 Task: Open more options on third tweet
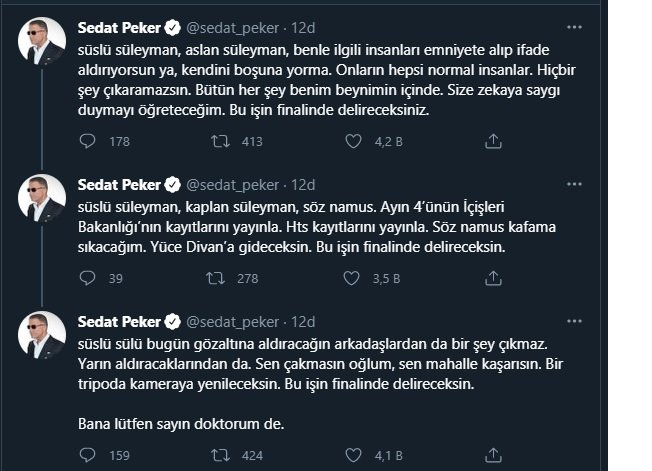tap(574, 321)
